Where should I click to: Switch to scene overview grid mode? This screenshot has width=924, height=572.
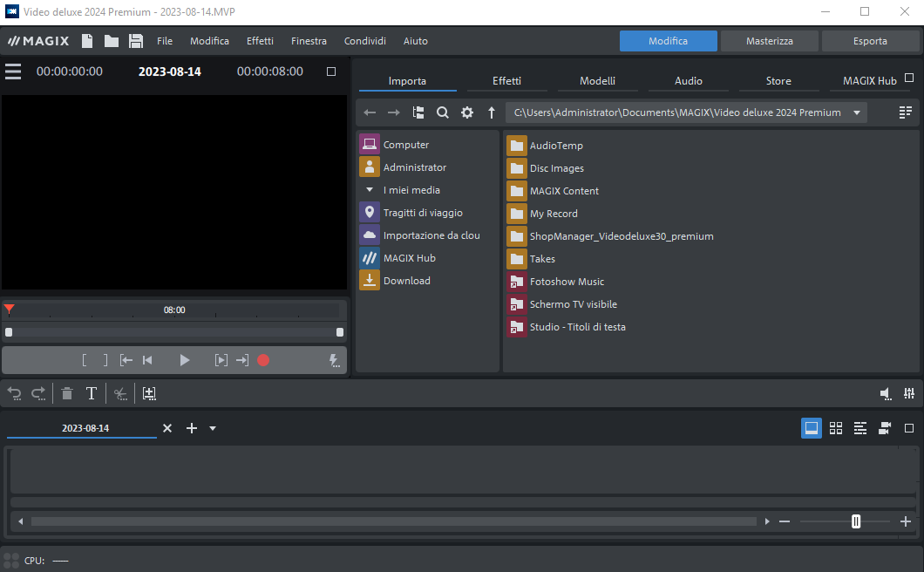(x=836, y=428)
